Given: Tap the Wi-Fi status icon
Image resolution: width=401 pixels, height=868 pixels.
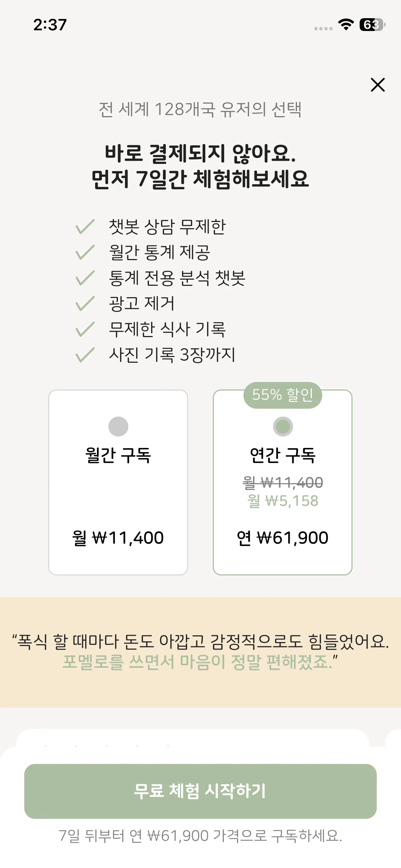Looking at the screenshot, I should click(x=345, y=25).
